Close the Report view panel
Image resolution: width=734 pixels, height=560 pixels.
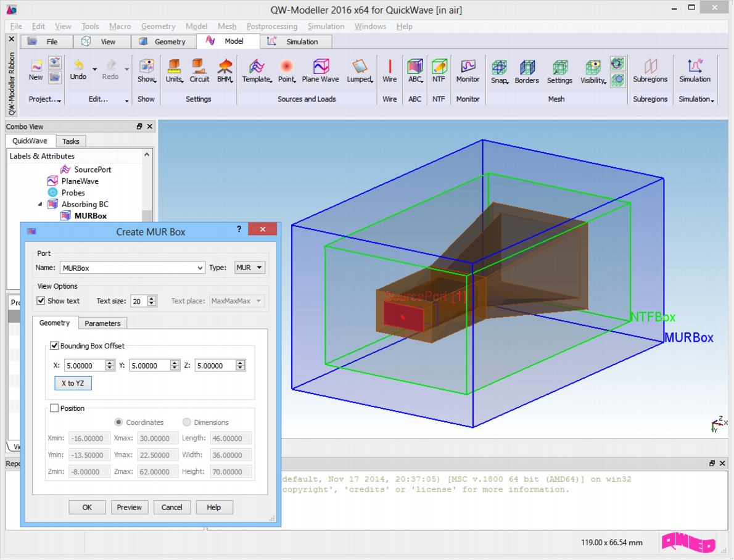tap(722, 463)
